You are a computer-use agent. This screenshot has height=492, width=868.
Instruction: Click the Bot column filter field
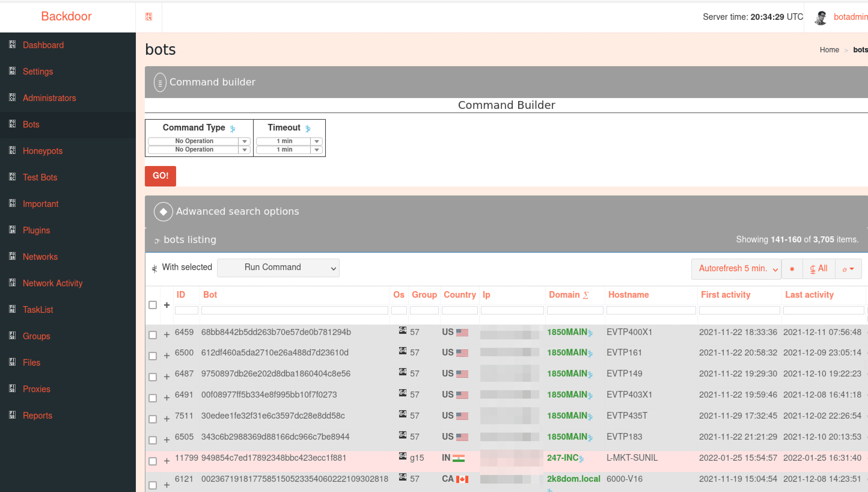[x=295, y=310]
